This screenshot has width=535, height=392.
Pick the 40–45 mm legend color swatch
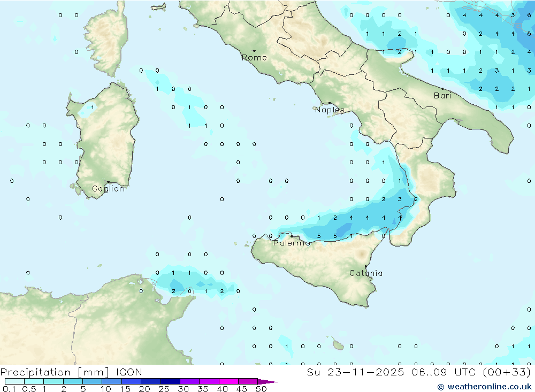click(228, 381)
